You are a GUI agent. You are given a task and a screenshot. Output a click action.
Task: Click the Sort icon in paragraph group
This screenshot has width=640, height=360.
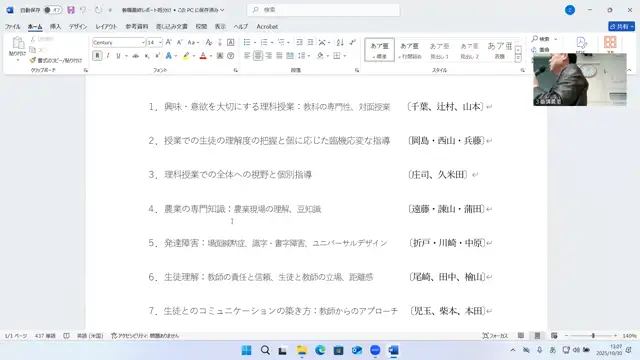pyautogui.click(x=340, y=42)
